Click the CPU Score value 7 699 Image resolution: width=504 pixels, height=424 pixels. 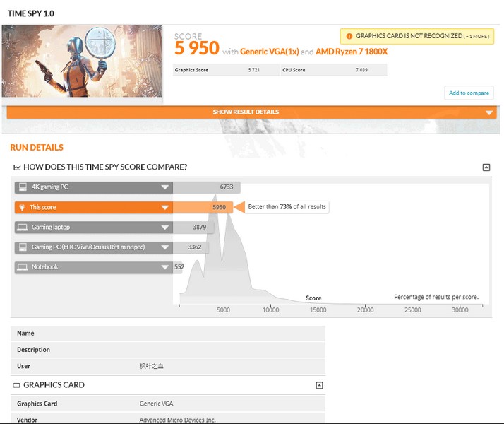point(361,70)
